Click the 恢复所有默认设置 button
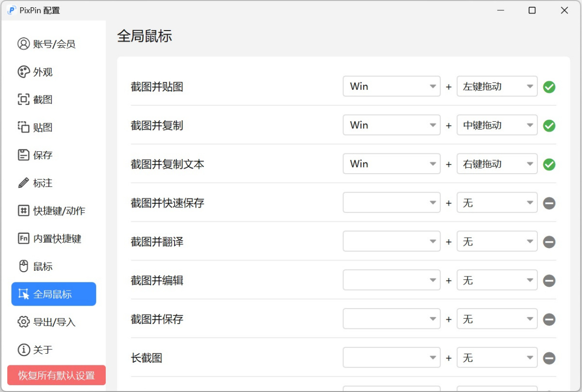 tap(56, 375)
